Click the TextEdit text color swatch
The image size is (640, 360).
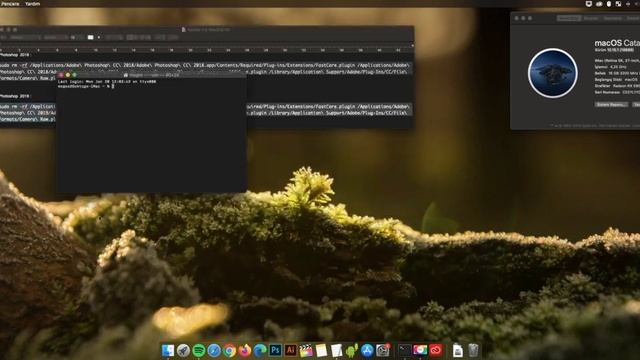(x=91, y=37)
